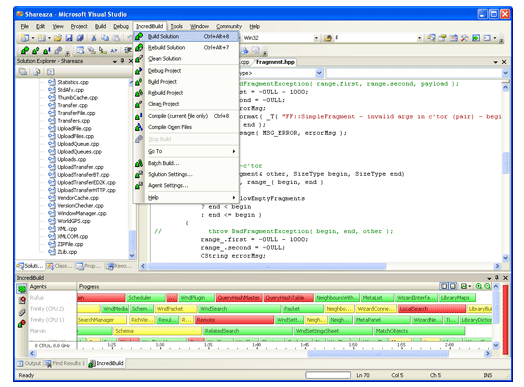Click the zoom in magnifier in IncrediBuild monitor
Viewport: 524px width, 387px height.
point(479,286)
